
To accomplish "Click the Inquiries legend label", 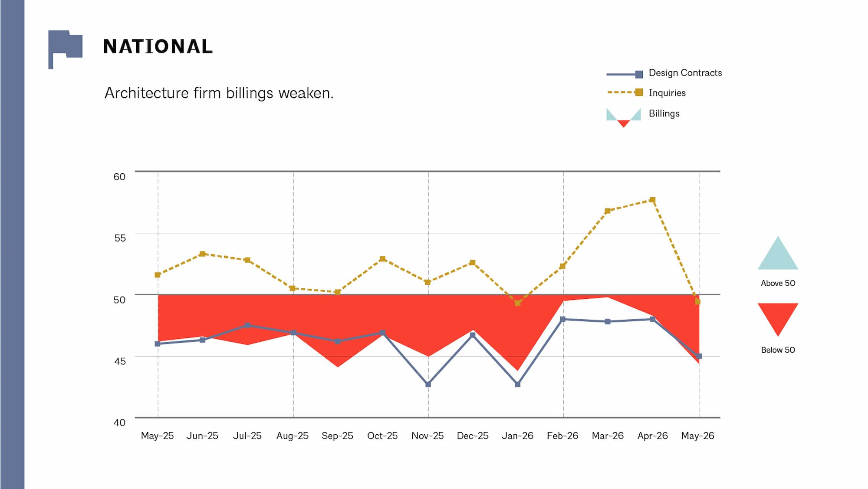I will pos(667,93).
